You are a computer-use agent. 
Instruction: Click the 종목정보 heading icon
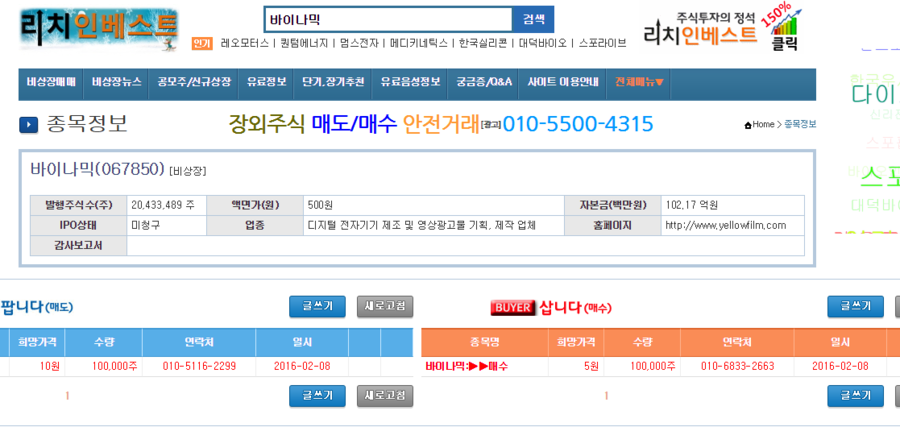pyautogui.click(x=29, y=125)
